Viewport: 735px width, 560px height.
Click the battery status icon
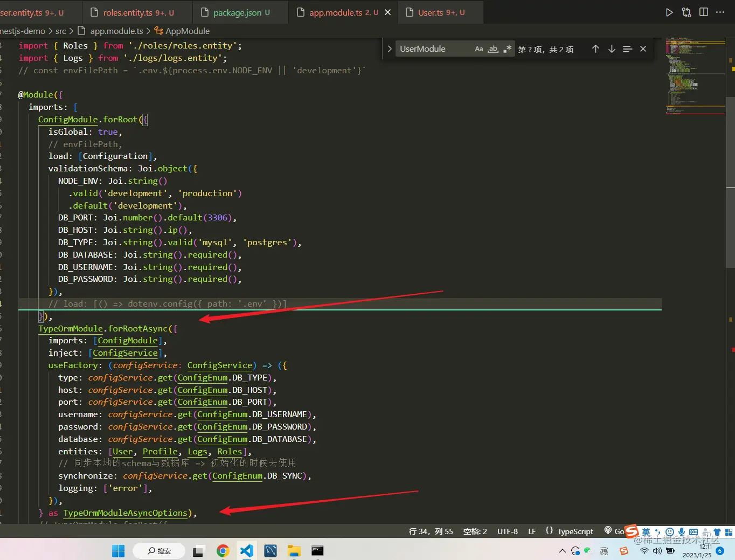tap(670, 551)
